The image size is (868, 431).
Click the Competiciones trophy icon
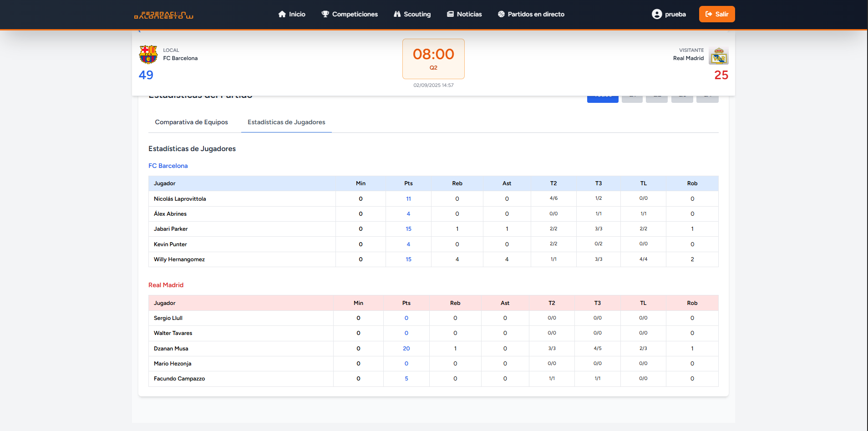tap(325, 14)
